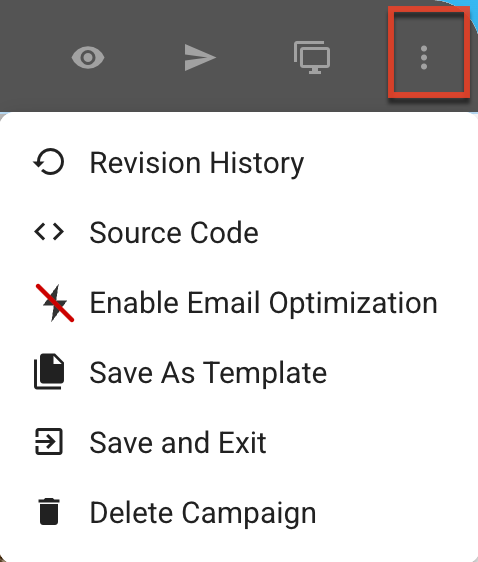The width and height of the screenshot is (478, 562).
Task: Open the multi-screen device preview icon
Action: [312, 57]
